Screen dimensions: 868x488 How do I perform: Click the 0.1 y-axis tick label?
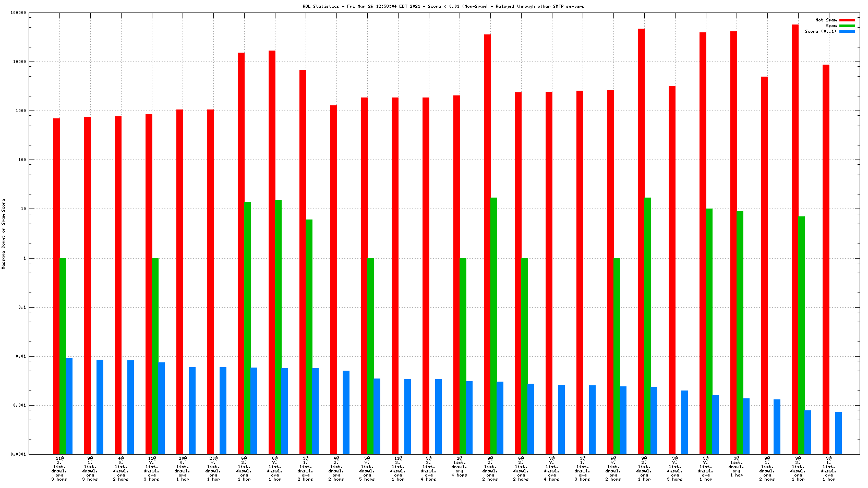click(22, 307)
